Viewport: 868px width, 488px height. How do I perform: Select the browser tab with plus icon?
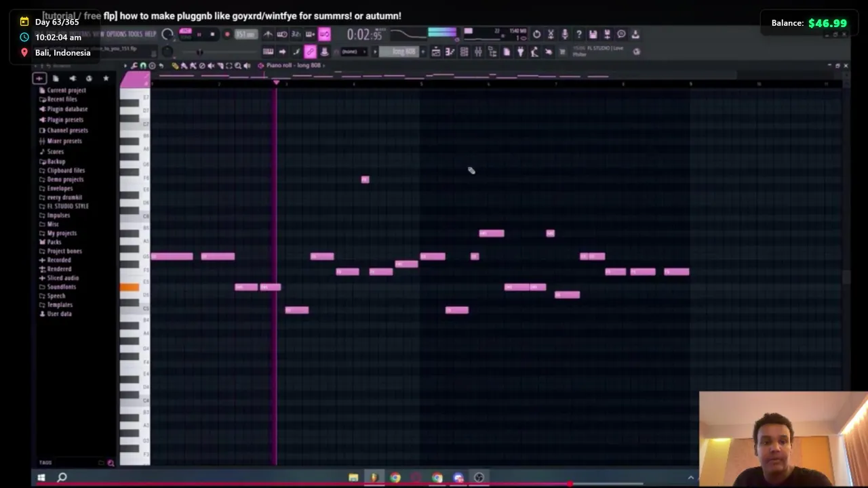coord(39,78)
